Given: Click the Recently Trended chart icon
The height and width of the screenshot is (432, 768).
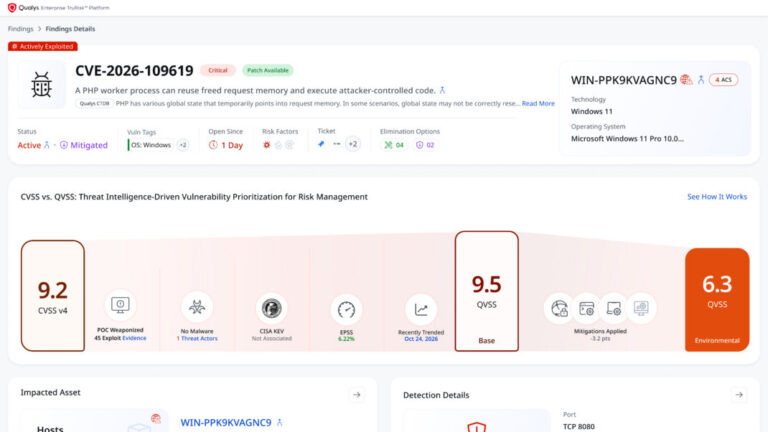Looking at the screenshot, I should (x=421, y=310).
